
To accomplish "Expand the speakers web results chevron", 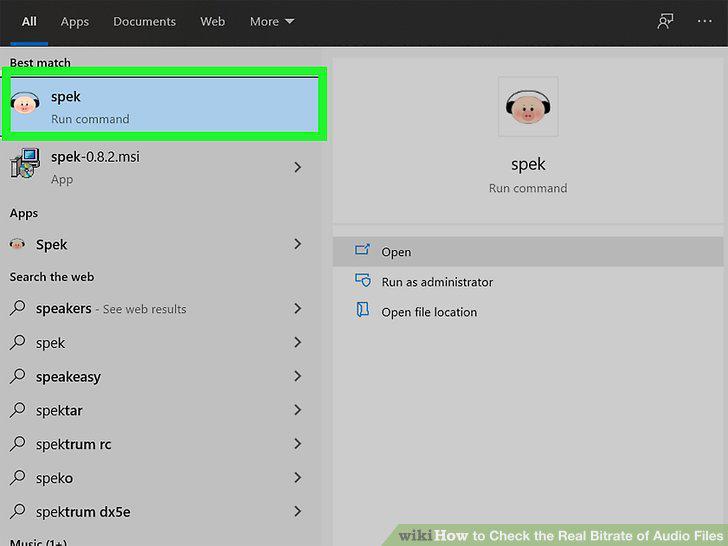I will tap(298, 308).
